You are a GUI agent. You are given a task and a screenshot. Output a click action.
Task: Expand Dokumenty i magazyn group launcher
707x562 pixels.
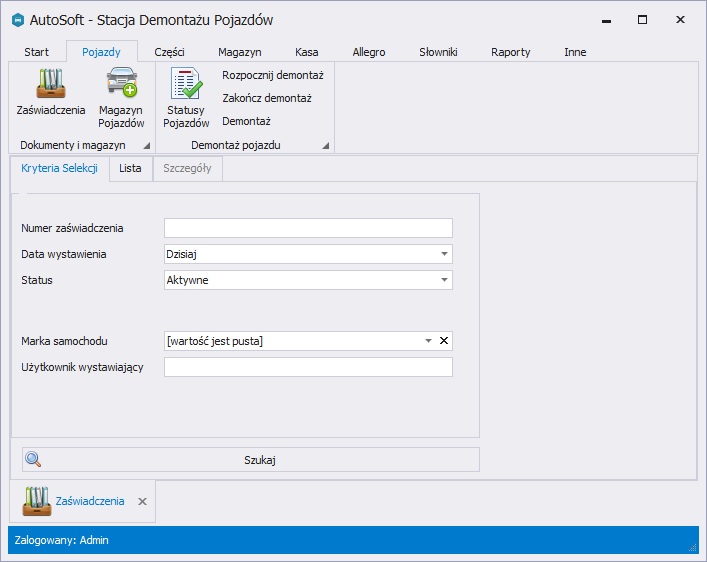tap(146, 146)
